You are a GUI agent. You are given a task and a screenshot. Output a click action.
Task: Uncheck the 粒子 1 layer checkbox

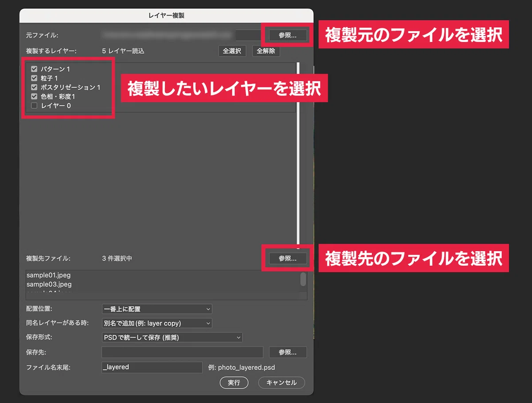[x=34, y=78]
